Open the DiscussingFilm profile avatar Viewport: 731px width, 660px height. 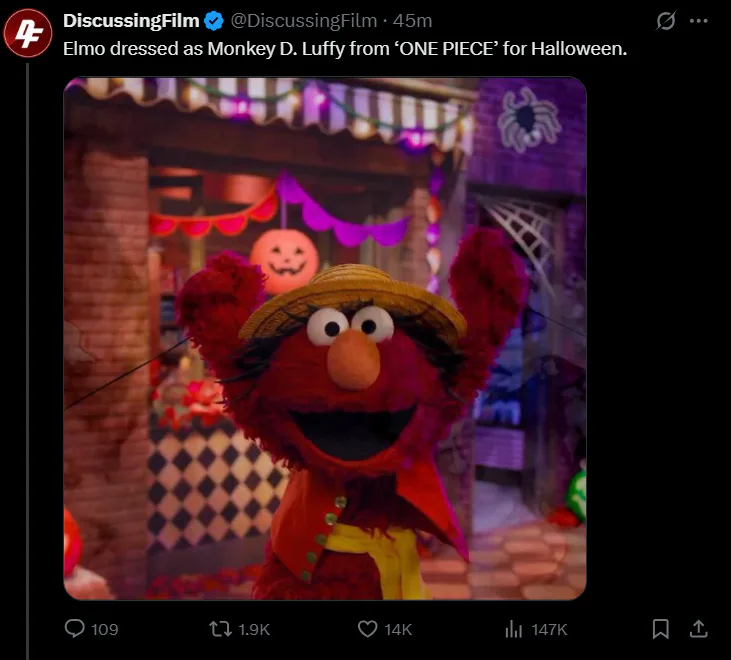point(28,34)
